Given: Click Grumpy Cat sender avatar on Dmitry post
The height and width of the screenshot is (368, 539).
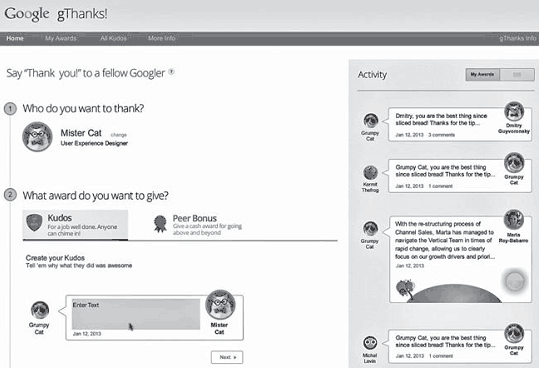Looking at the screenshot, I should 371,121.
